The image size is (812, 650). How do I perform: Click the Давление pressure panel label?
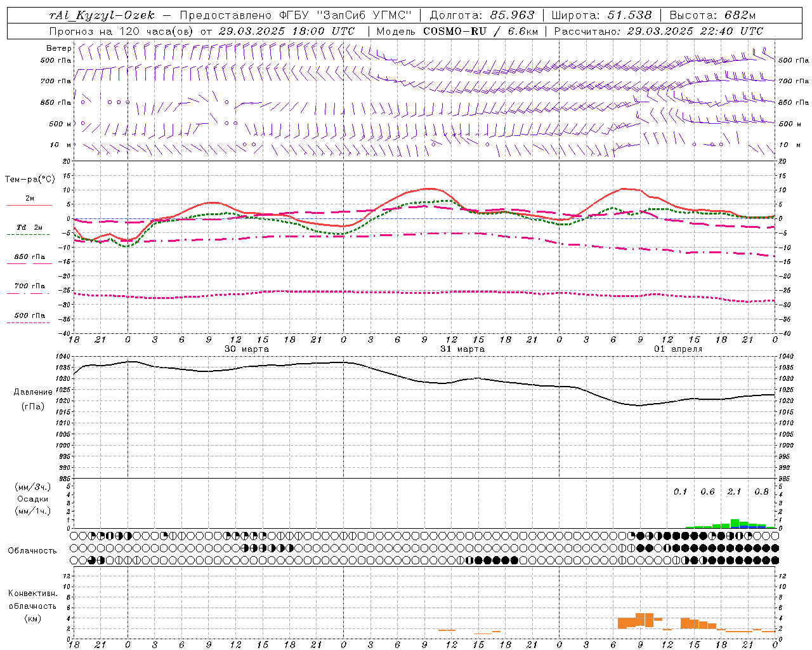tap(33, 392)
